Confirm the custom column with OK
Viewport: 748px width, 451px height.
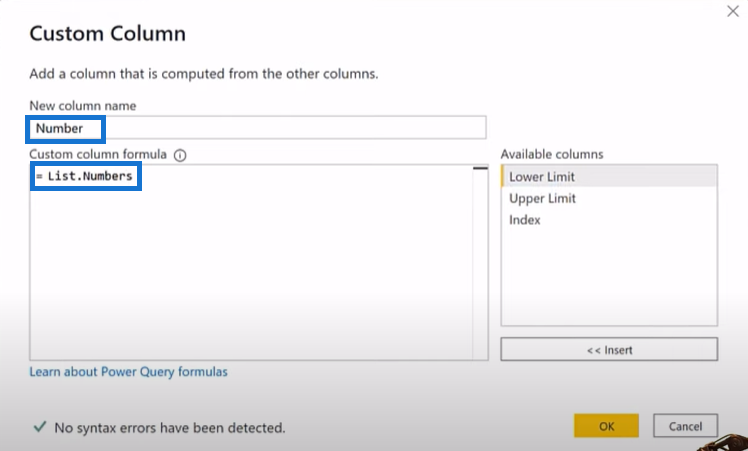tap(606, 426)
